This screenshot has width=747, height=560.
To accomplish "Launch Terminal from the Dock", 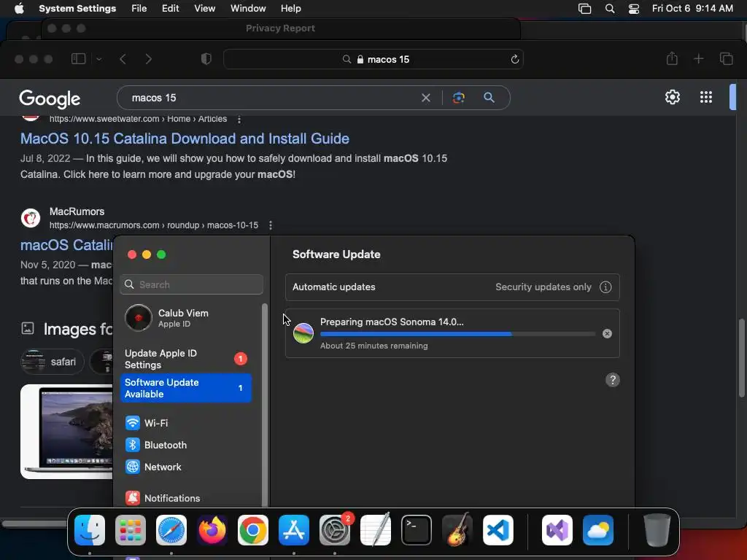I will 417,530.
